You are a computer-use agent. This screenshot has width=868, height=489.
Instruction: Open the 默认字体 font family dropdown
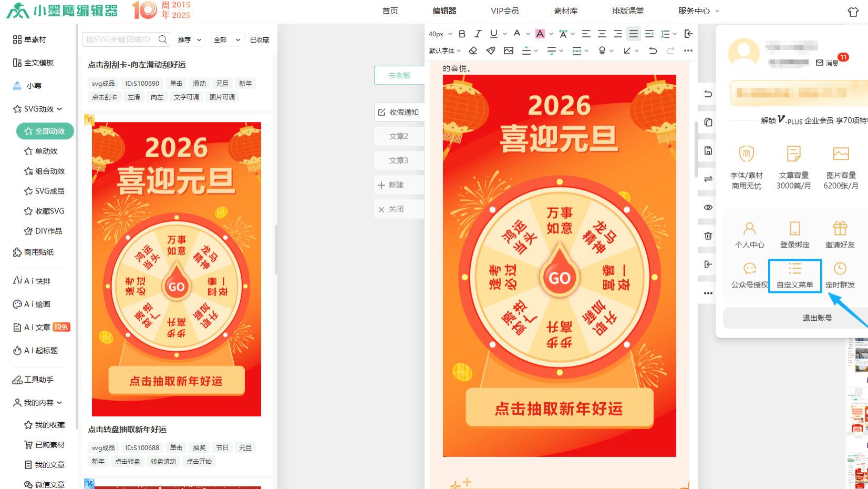(444, 50)
